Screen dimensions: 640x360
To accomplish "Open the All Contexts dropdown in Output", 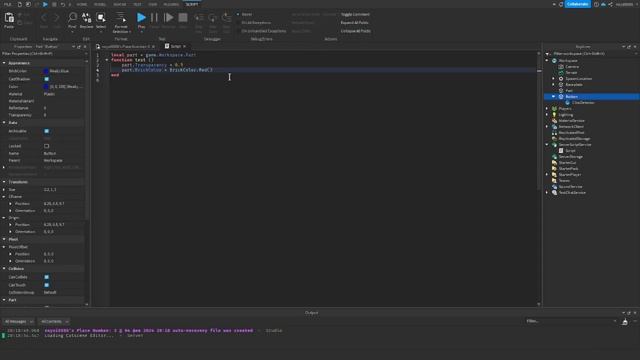I will point(54,322).
